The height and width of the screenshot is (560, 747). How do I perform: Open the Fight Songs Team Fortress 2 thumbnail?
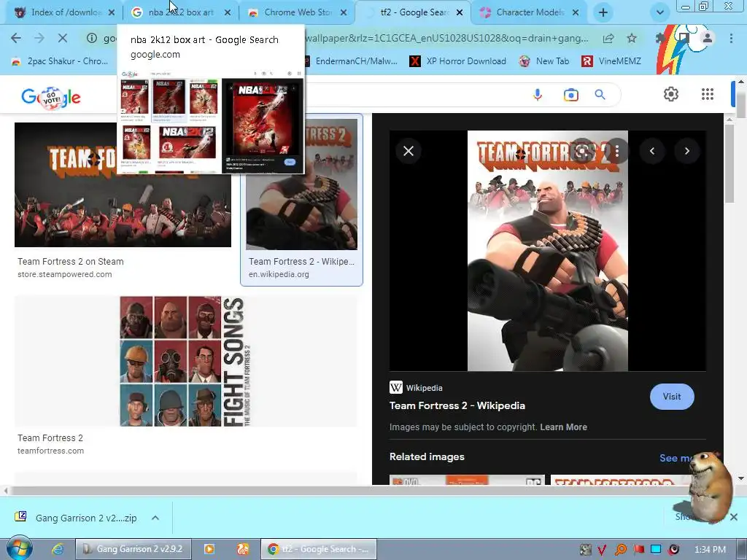tap(186, 361)
